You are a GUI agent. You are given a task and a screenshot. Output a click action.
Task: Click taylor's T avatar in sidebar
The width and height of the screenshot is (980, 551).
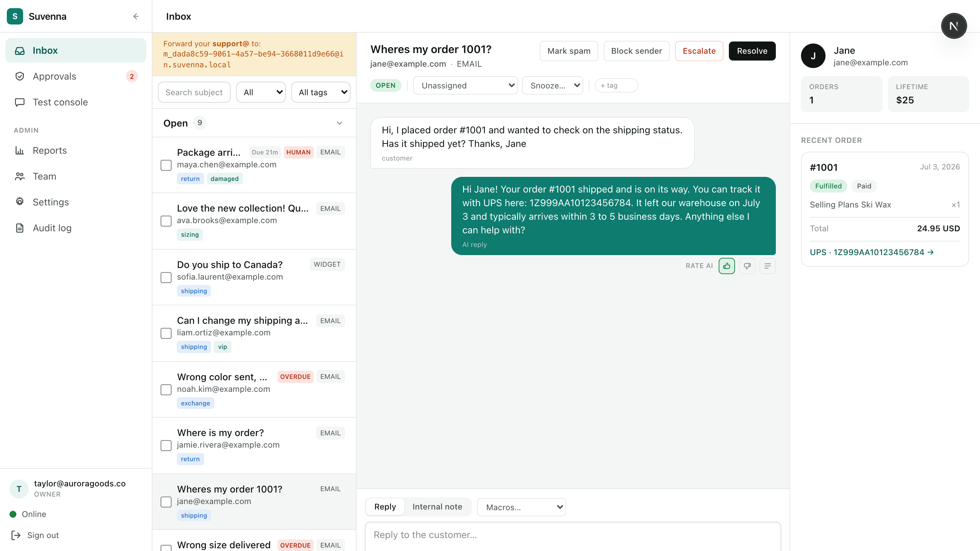(19, 489)
